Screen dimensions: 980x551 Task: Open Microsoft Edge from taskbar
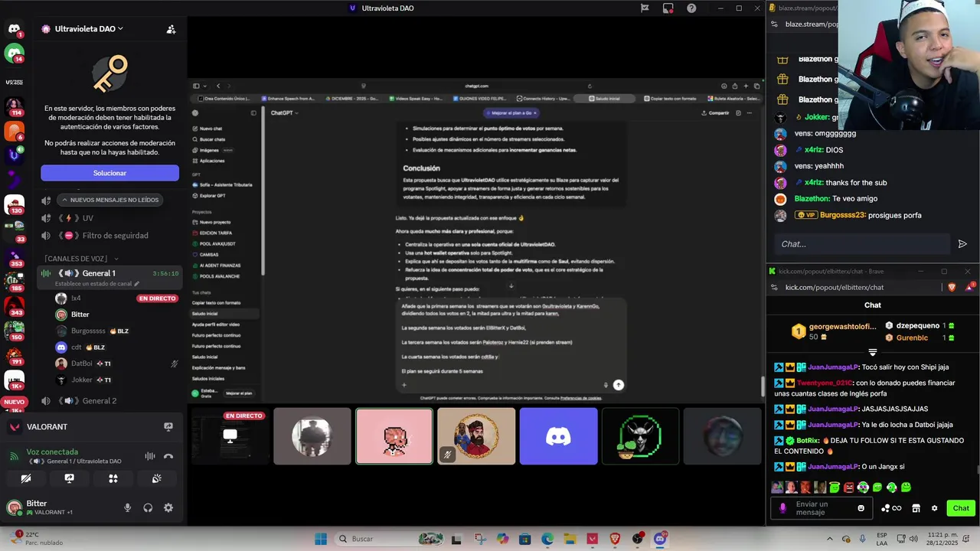[x=547, y=539]
